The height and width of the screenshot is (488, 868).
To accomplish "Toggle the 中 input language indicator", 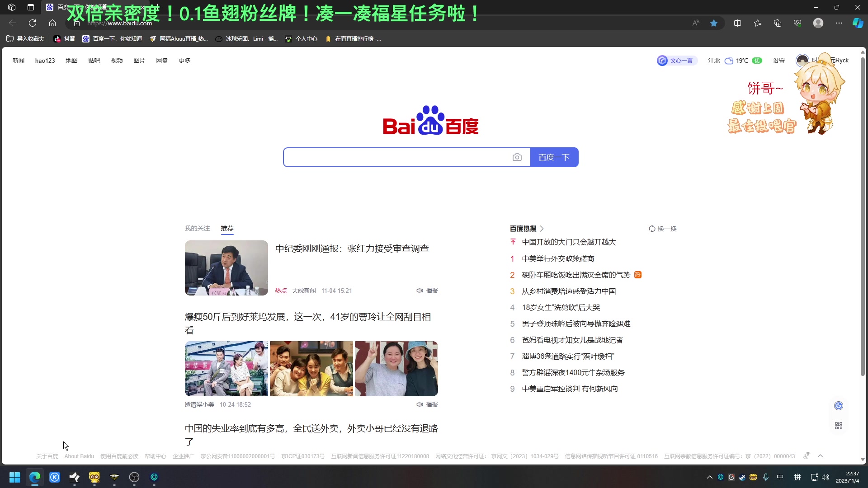I will 780,477.
